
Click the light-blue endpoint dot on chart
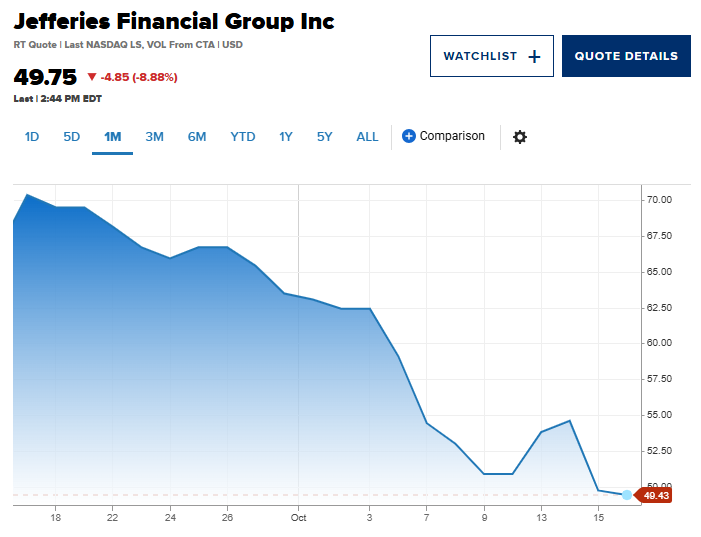tap(627, 495)
